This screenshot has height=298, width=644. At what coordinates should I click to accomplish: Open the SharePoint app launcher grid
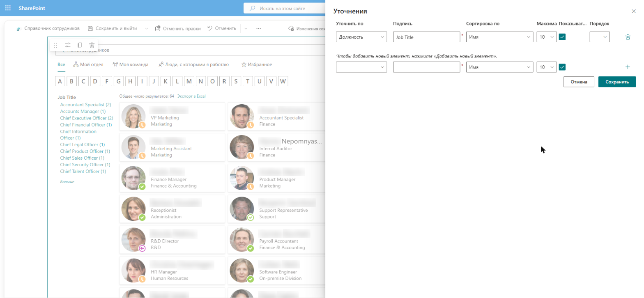(x=8, y=8)
